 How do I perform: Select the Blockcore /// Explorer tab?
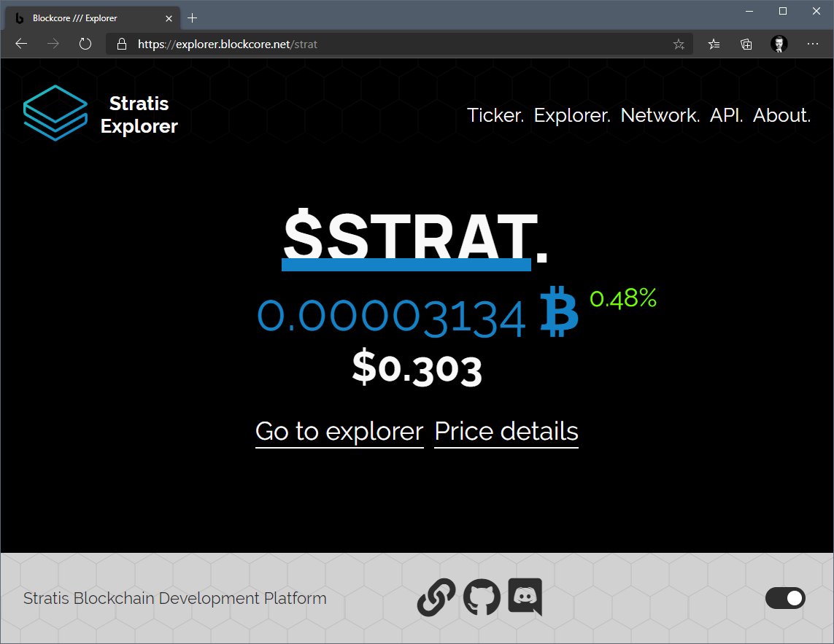[x=93, y=18]
